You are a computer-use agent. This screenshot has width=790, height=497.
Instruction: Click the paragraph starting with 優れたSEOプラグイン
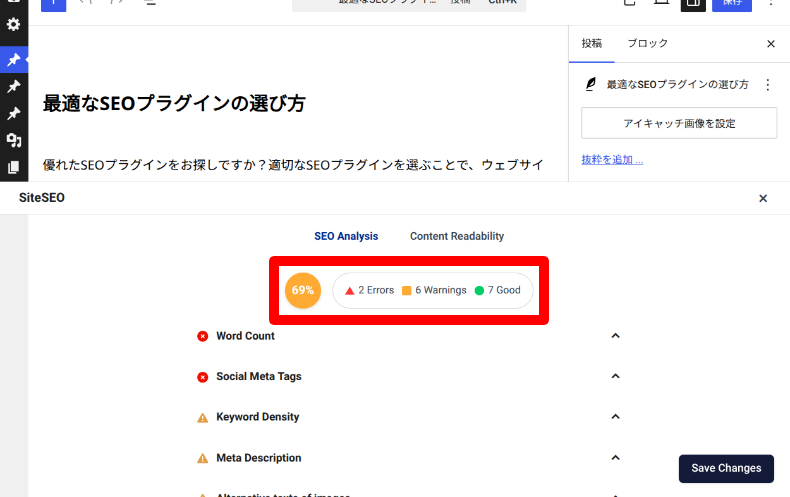tap(293, 165)
